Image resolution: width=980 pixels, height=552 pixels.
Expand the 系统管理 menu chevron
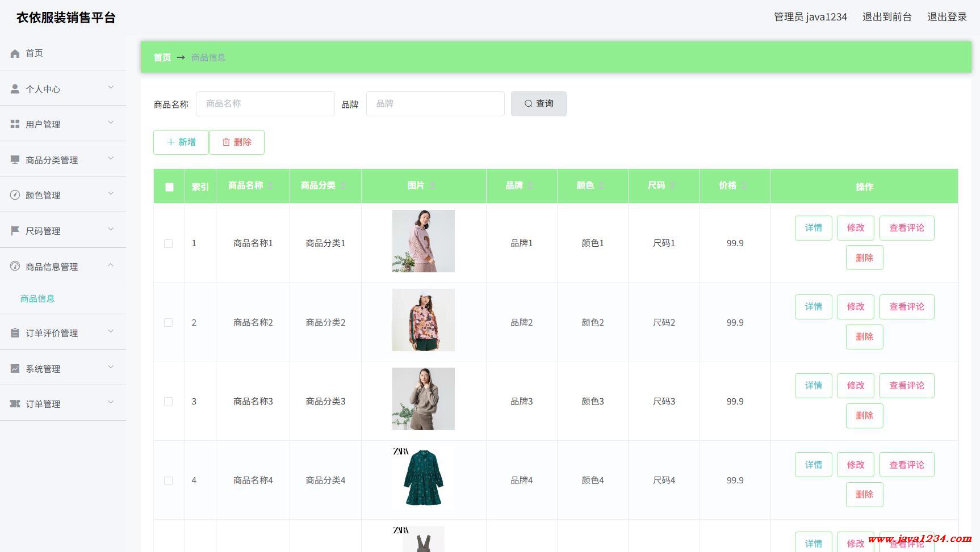[x=111, y=367]
